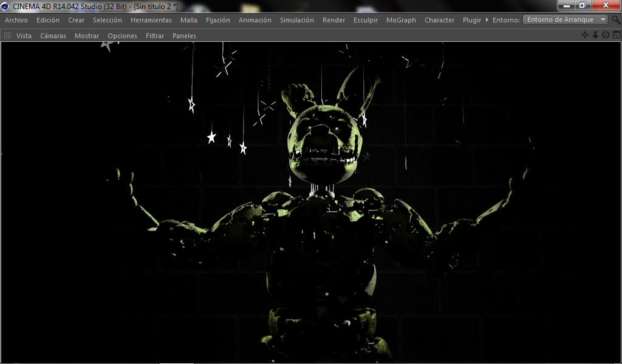Image resolution: width=622 pixels, height=364 pixels.
Task: Open the viewport Filtrar menu
Action: tap(155, 36)
